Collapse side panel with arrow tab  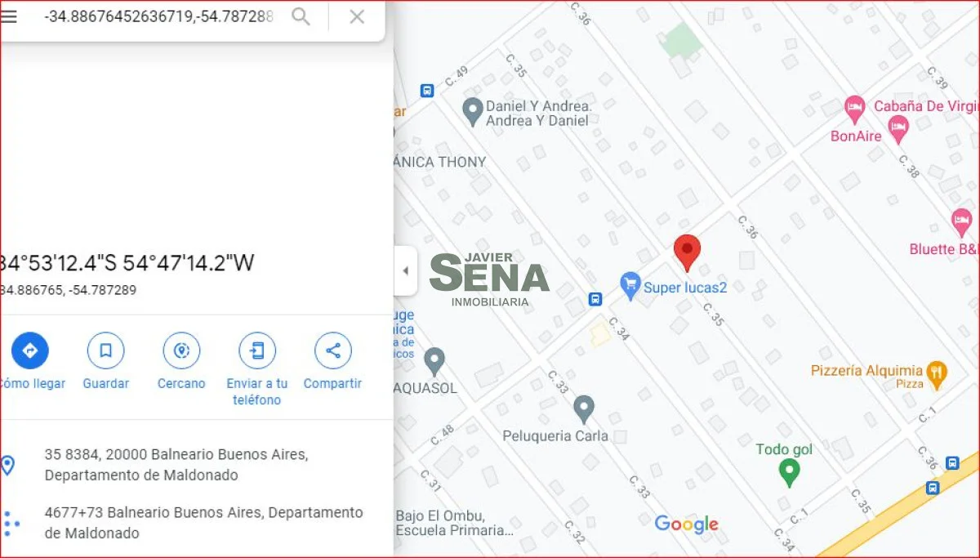tap(405, 270)
